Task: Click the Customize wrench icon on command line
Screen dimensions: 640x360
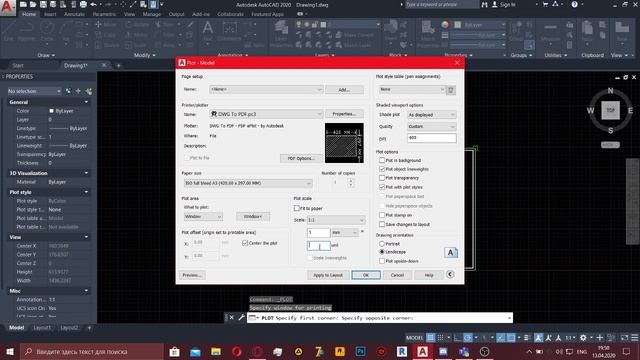Action: tap(241, 318)
